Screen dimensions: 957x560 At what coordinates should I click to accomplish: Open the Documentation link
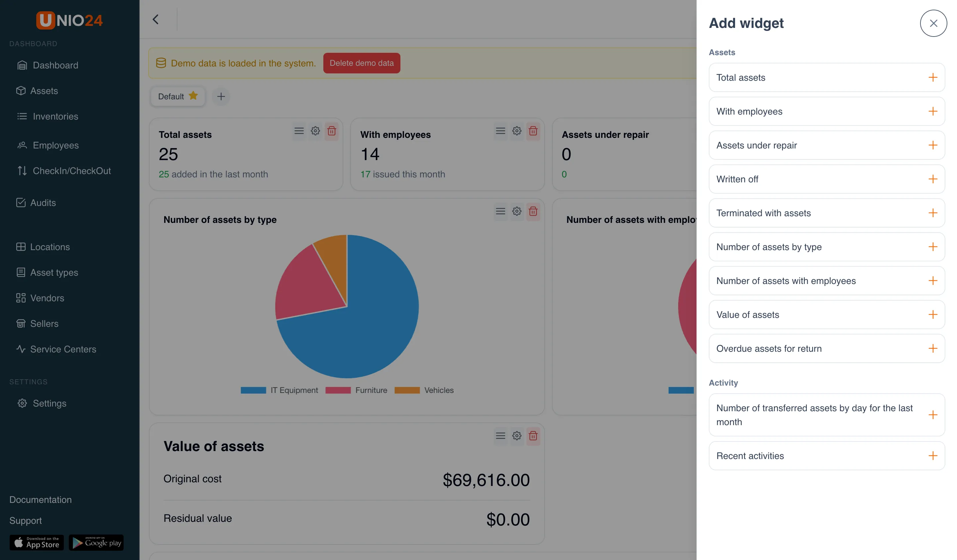pos(41,500)
